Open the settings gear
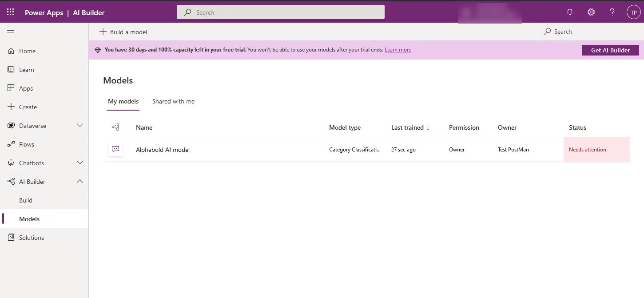Viewport: 644px width, 298px height. pos(591,12)
